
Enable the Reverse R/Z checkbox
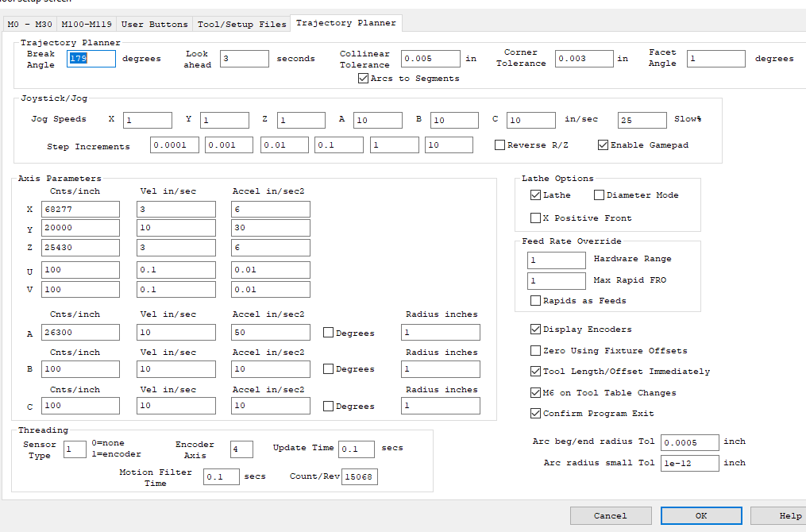[499, 145]
